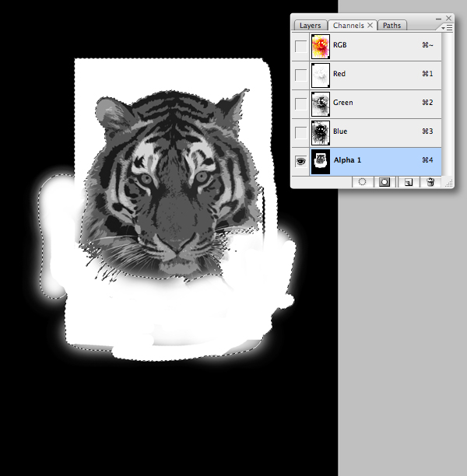Screen dimensions: 467x476
Task: Click the RGB channel thumbnail
Action: [321, 47]
